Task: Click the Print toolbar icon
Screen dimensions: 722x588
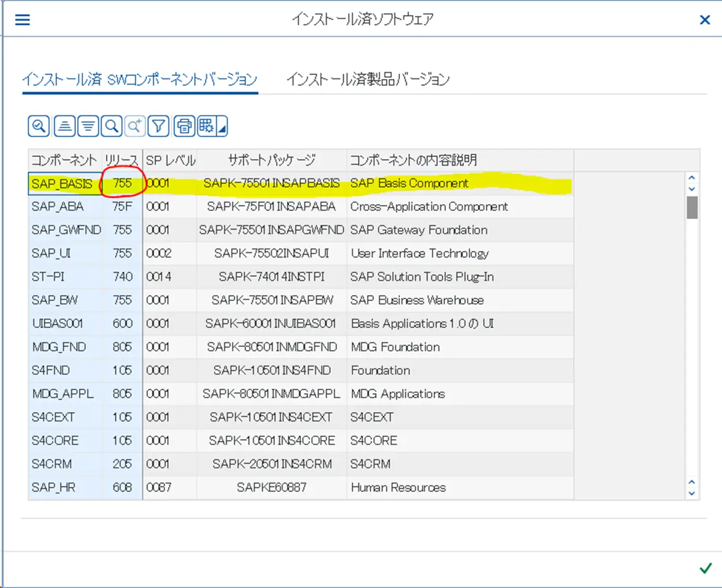Action: coord(184,126)
